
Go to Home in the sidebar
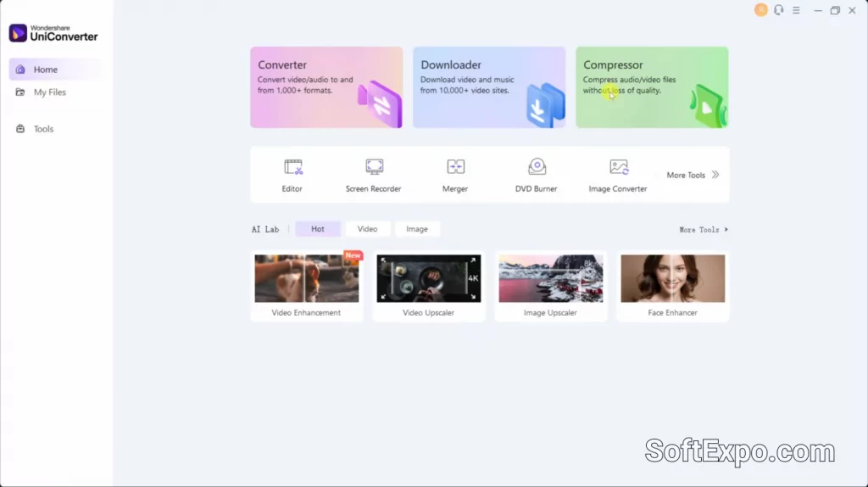[46, 70]
